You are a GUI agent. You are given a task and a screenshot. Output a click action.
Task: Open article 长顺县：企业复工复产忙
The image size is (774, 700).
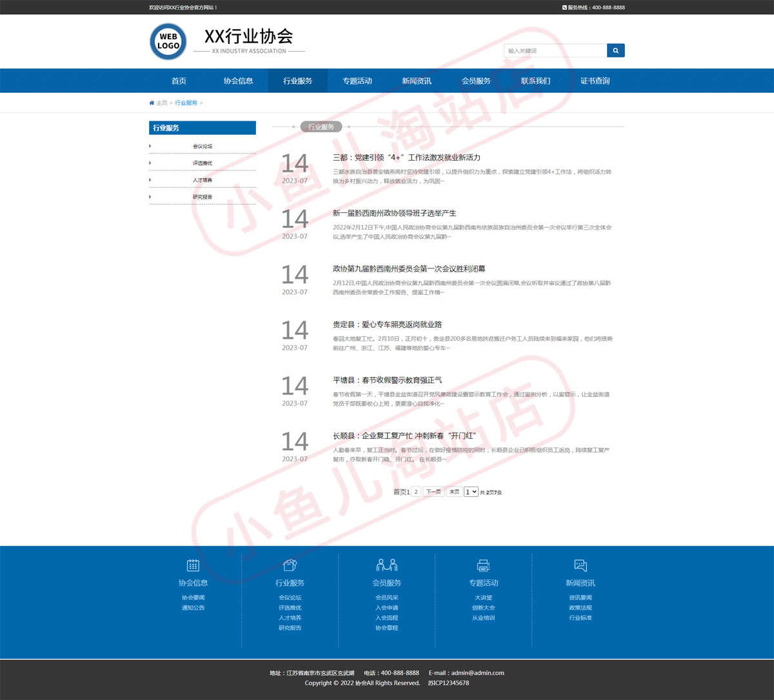[404, 435]
